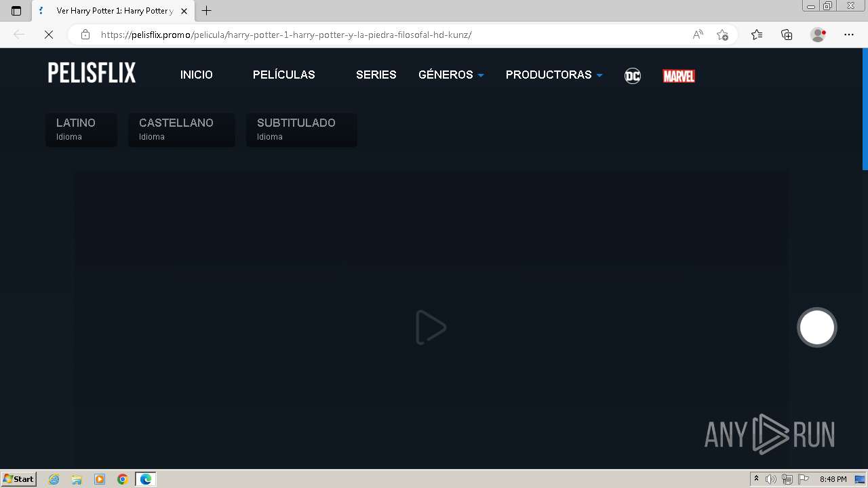Switch to Microsoft Edge taskbar icon
This screenshot has width=868, height=488.
146,479
